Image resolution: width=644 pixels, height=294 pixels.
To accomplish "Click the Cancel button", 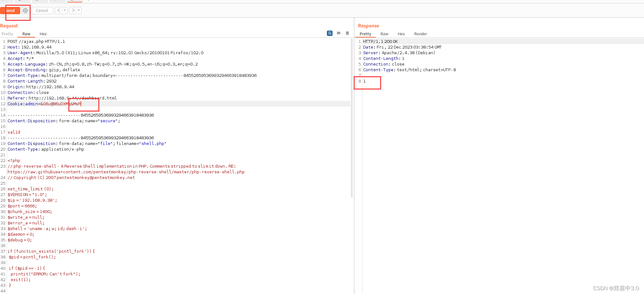I will pyautogui.click(x=42, y=10).
